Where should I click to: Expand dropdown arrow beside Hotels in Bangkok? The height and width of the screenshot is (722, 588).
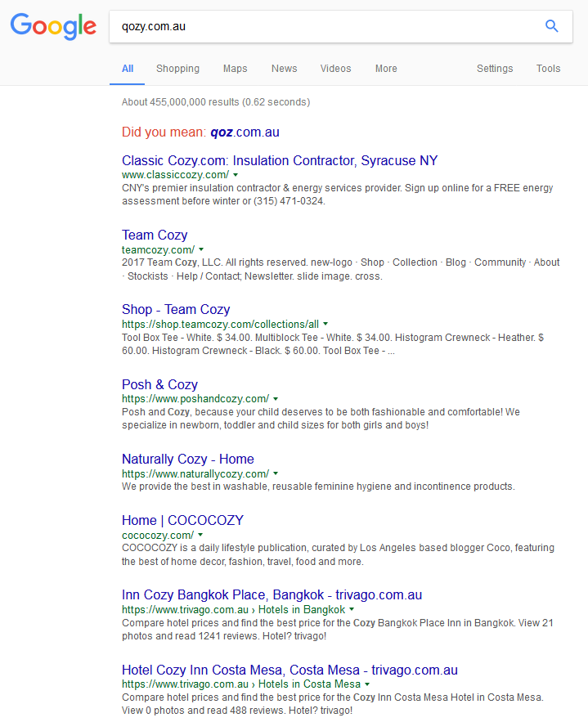[x=352, y=609]
